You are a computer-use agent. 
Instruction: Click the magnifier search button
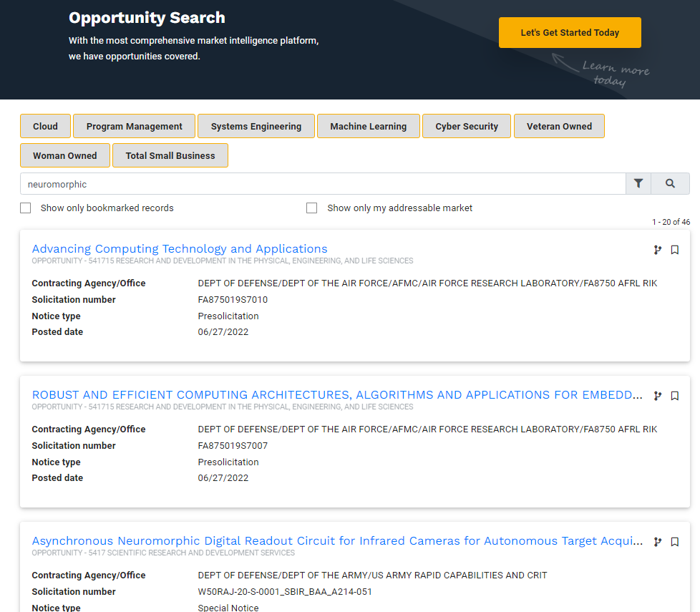(670, 183)
